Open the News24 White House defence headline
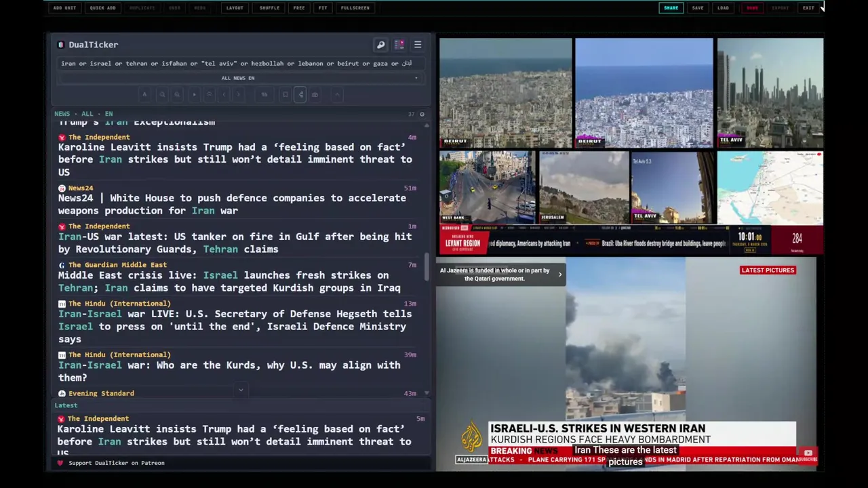868x488 pixels. (232, 204)
